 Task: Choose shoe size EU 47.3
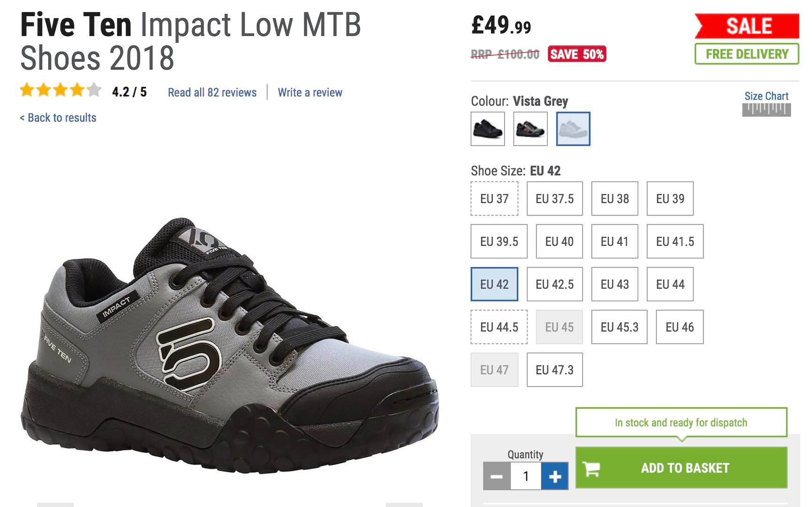pos(554,370)
